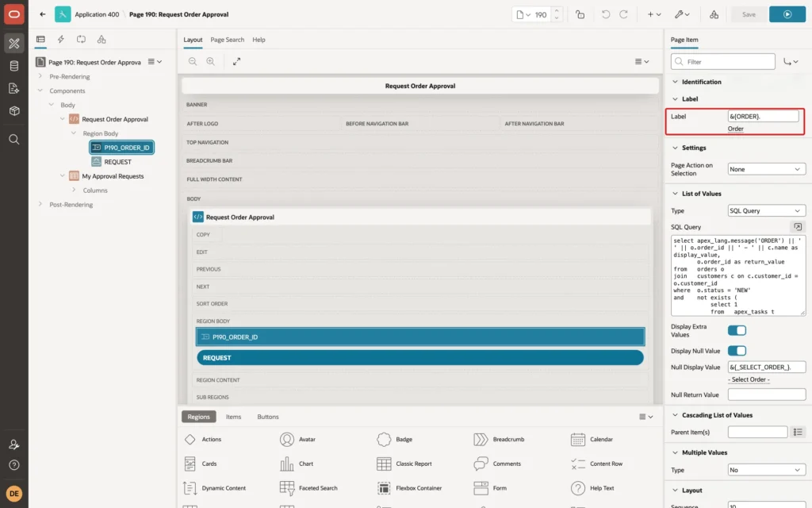Image resolution: width=812 pixels, height=508 pixels.
Task: Open Administration user icon in the sidebar
Action: (x=14, y=444)
